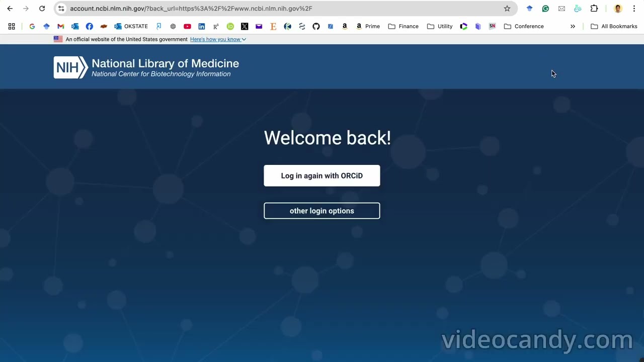Click the address bar URL field
The image size is (644, 362).
[x=284, y=9]
